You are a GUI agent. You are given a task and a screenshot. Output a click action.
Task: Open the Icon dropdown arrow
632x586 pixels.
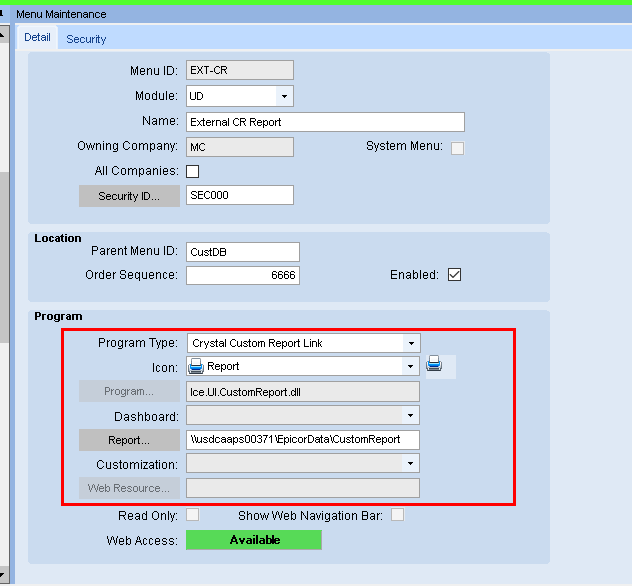(410, 366)
